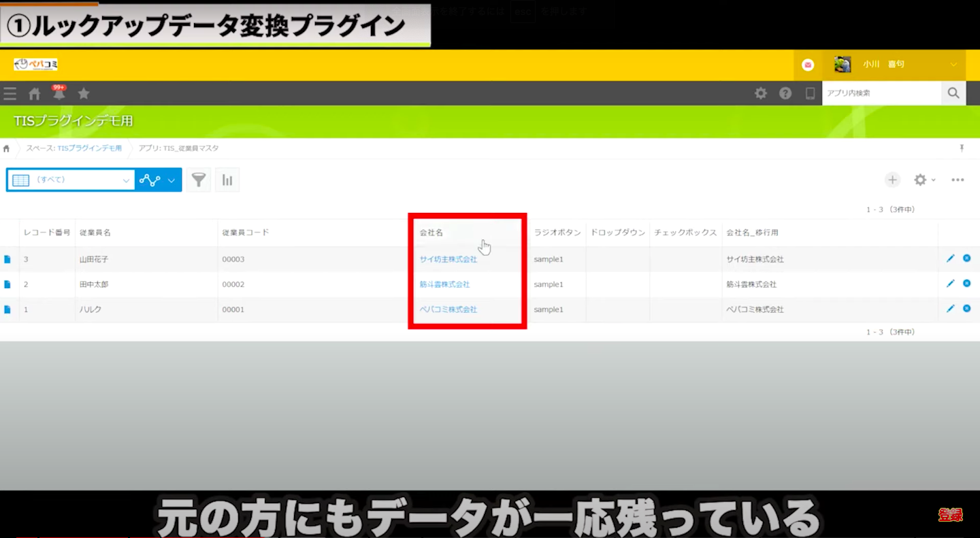Open the サイ坊主株式会社 lookup link
Viewport: 980px width, 538px height.
448,259
